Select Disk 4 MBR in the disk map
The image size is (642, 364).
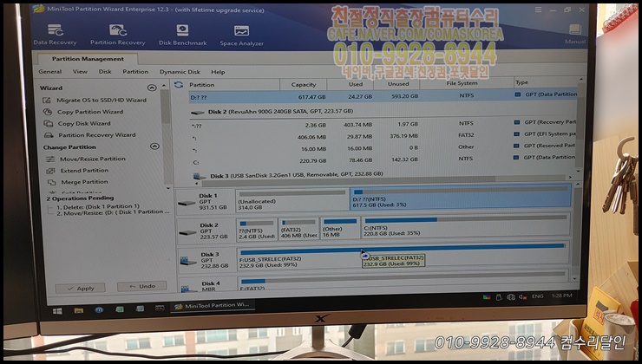click(207, 285)
